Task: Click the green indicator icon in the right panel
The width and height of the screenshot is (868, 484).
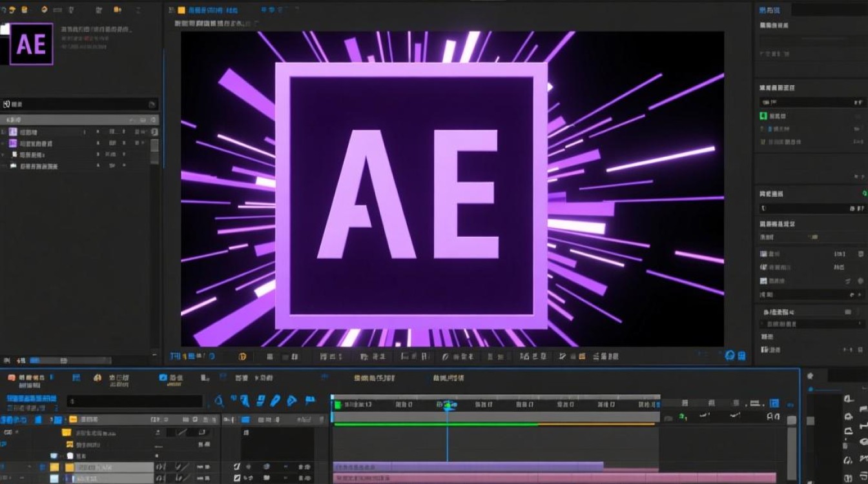Action: pos(763,116)
